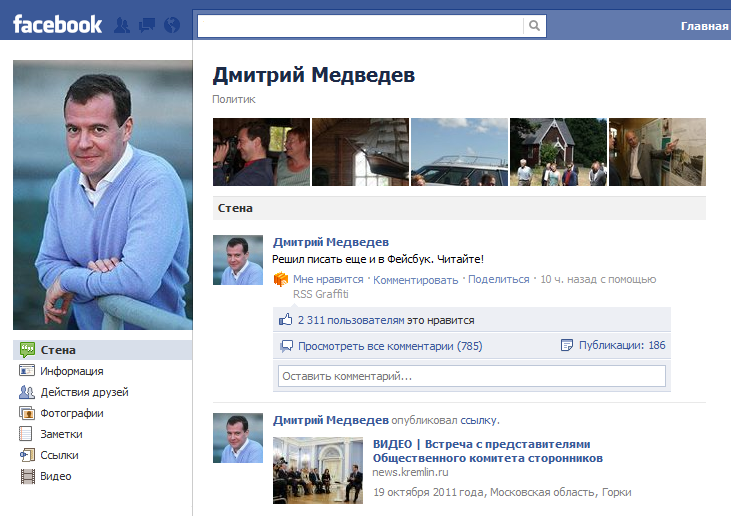Go to Фотографии in sidebar

pyautogui.click(x=72, y=413)
